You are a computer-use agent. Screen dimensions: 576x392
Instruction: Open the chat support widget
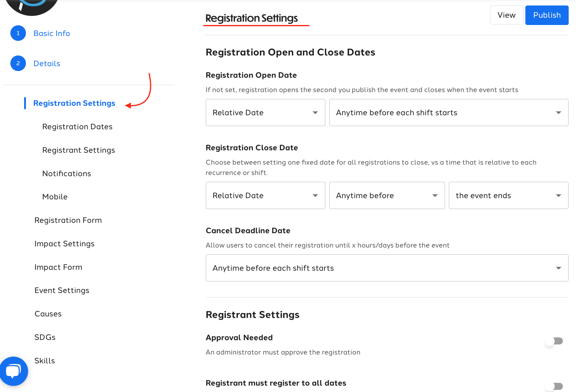pyautogui.click(x=13, y=371)
